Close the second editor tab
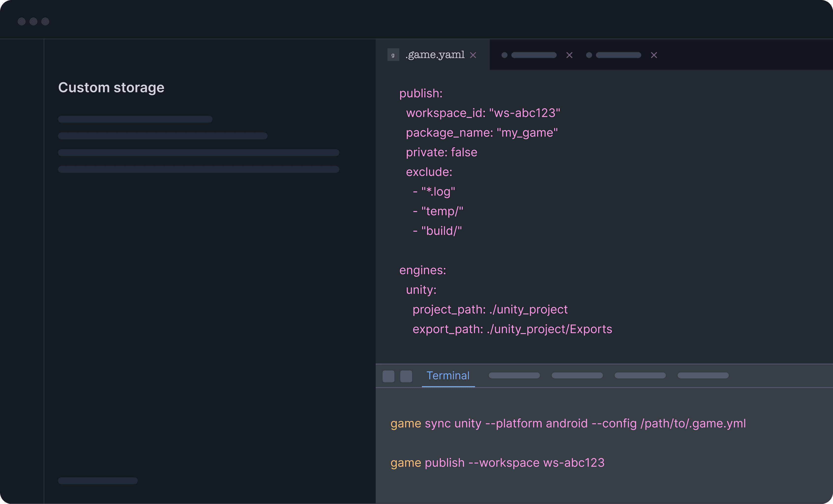 click(x=569, y=55)
